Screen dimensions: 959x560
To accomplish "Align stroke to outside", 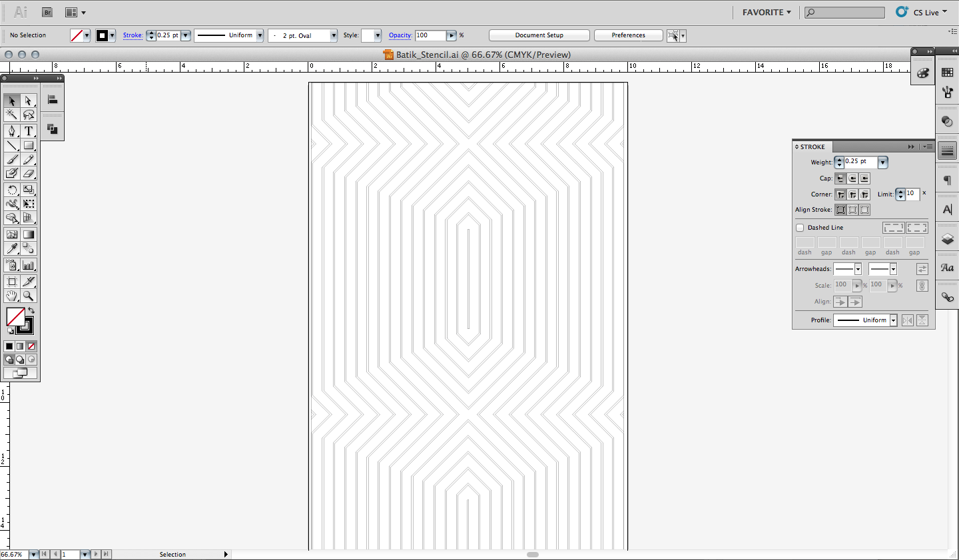I will coord(864,210).
